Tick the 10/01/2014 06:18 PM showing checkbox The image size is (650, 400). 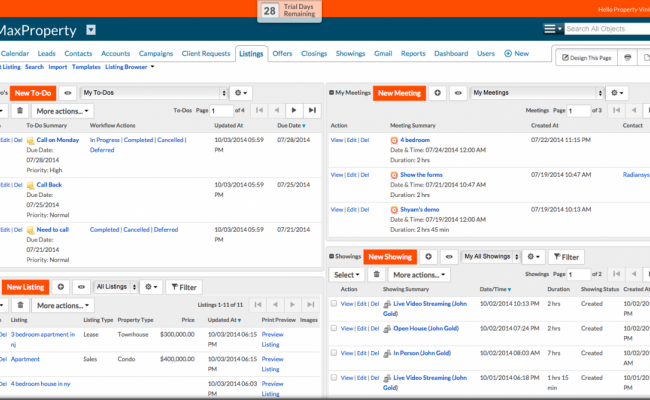click(334, 378)
